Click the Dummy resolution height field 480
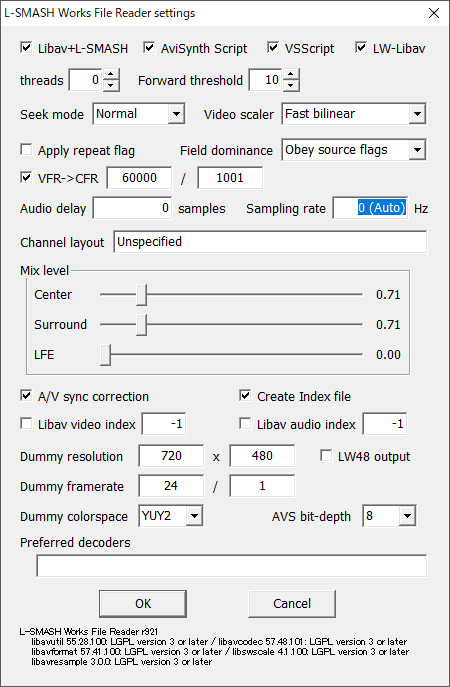This screenshot has height=687, width=450. coord(262,456)
